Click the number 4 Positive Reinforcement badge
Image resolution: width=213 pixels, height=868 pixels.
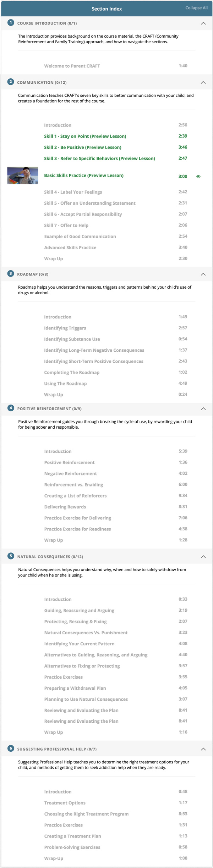[x=11, y=408]
